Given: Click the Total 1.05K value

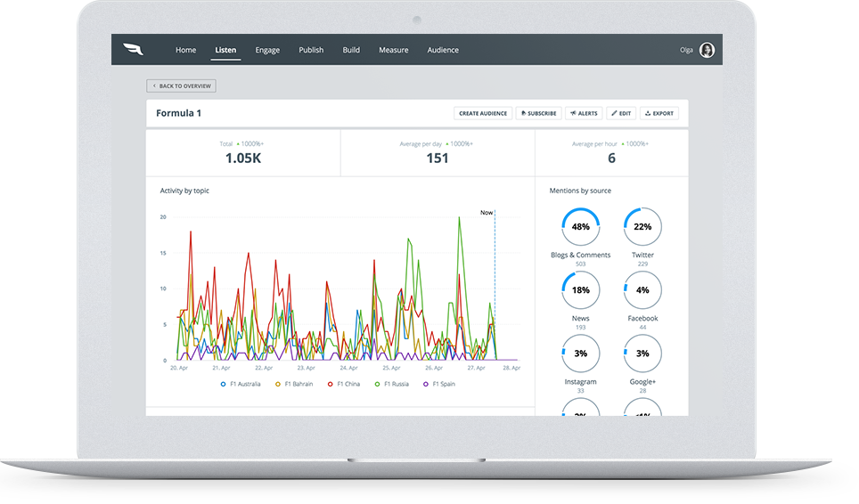Looking at the screenshot, I should coord(243,159).
